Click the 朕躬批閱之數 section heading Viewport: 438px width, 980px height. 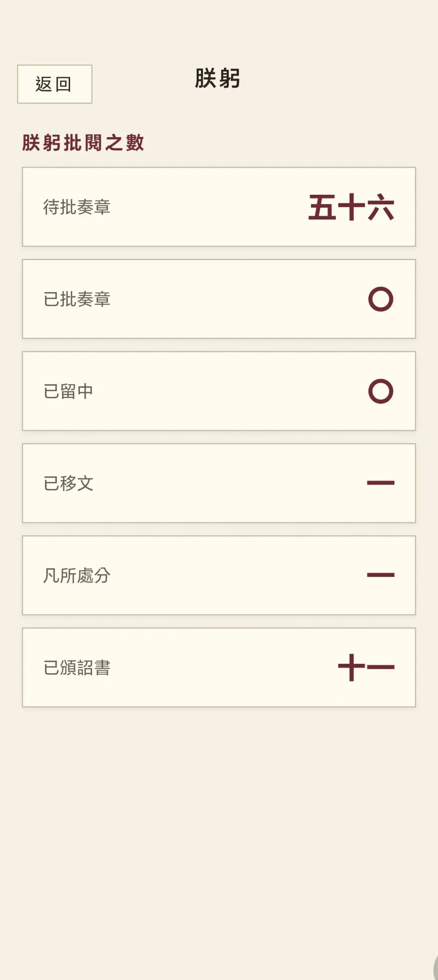point(83,143)
